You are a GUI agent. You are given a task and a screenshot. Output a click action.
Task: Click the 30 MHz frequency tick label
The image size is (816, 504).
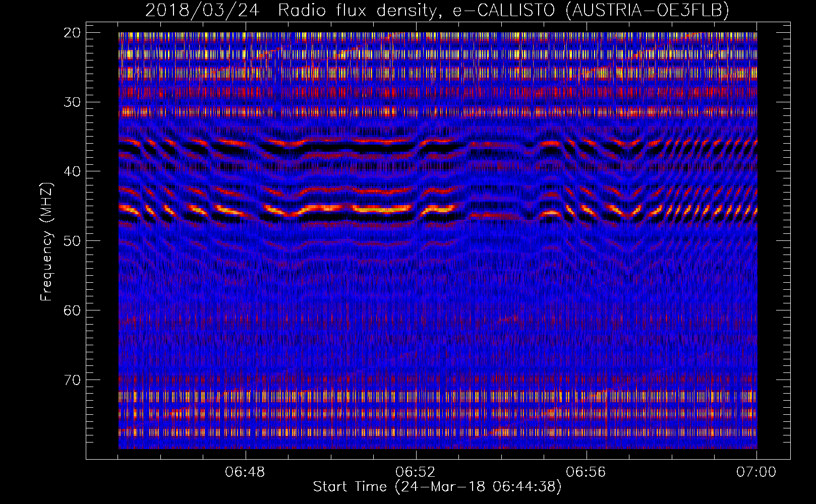click(72, 102)
